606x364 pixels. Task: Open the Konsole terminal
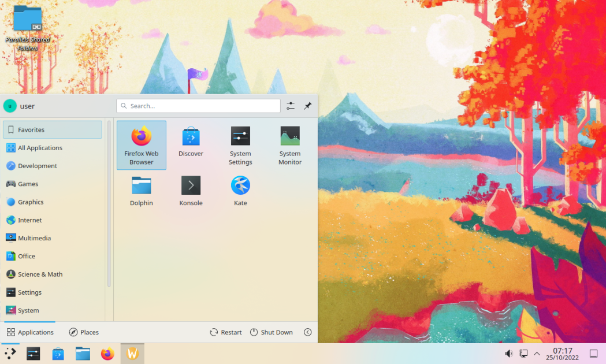tap(191, 191)
